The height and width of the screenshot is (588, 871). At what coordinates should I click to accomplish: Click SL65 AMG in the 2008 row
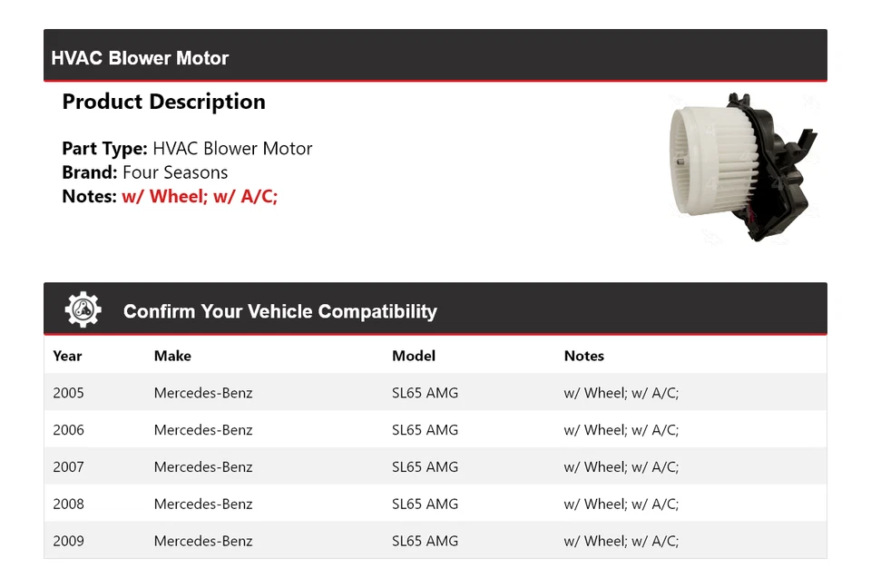click(425, 505)
